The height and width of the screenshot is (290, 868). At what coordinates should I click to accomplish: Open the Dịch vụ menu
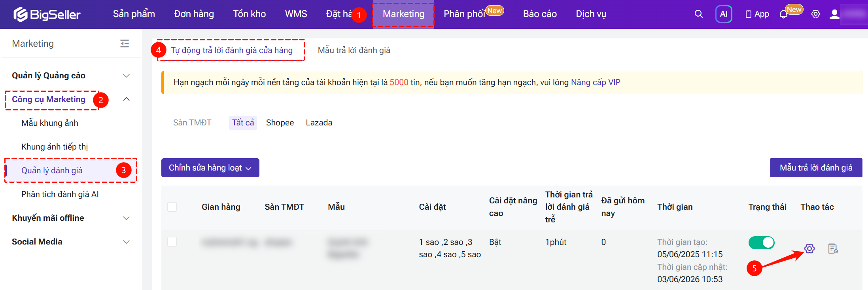pos(591,14)
